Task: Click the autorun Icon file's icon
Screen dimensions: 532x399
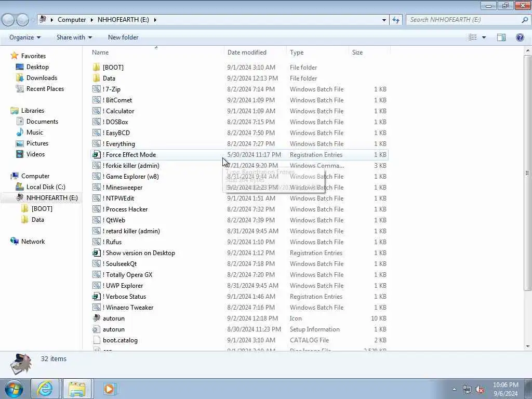Action: (96, 318)
